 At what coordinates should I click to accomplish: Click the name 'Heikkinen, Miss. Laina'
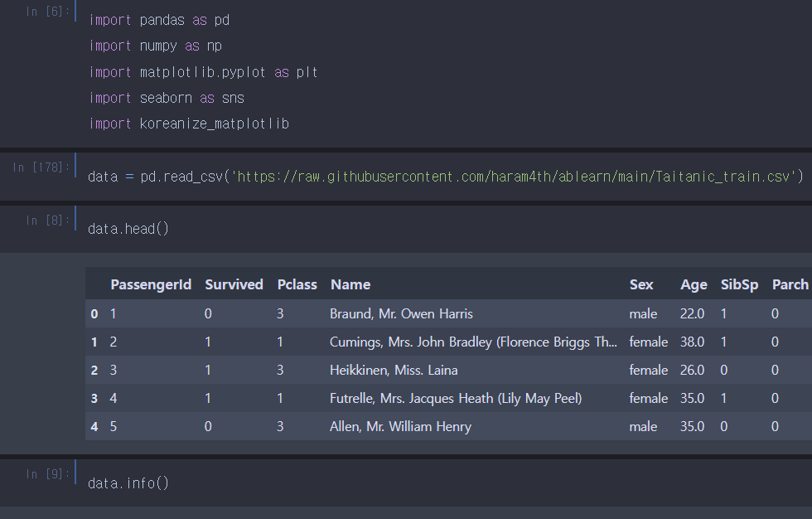(394, 370)
